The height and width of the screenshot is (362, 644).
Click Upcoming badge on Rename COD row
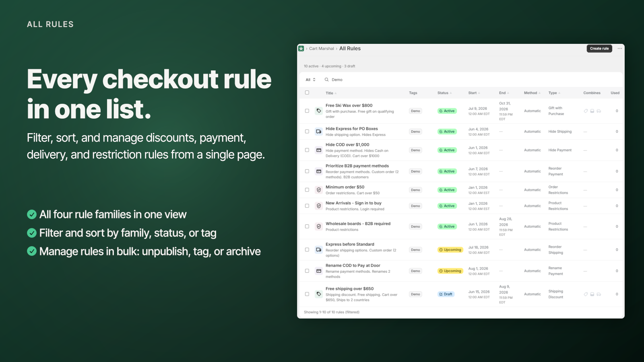click(x=450, y=271)
